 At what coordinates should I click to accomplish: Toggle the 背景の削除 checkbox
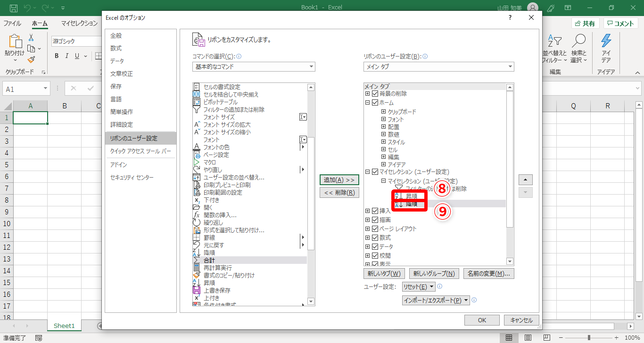pos(375,94)
